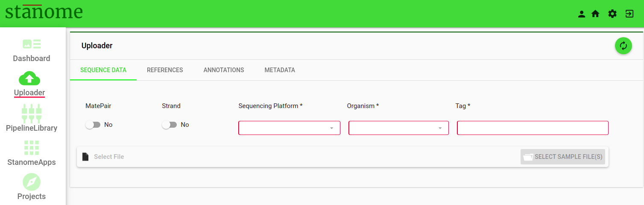Open the StanomeApps grid icon
This screenshot has width=644, height=205.
(x=32, y=148)
